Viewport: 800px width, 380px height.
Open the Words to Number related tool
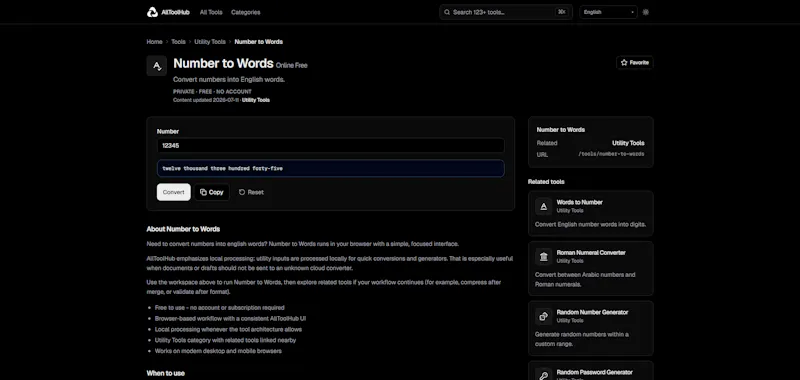coord(591,213)
